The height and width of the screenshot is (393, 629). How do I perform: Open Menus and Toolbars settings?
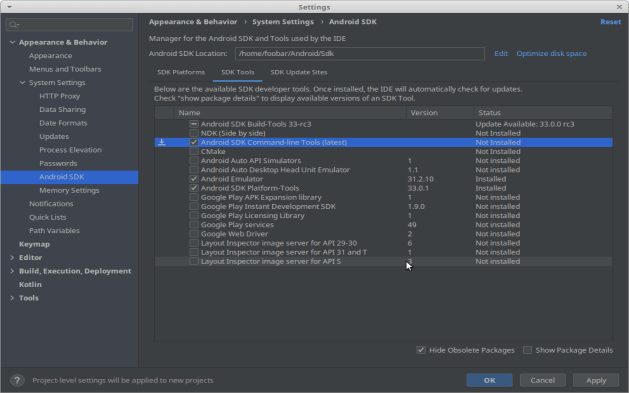pyautogui.click(x=65, y=69)
